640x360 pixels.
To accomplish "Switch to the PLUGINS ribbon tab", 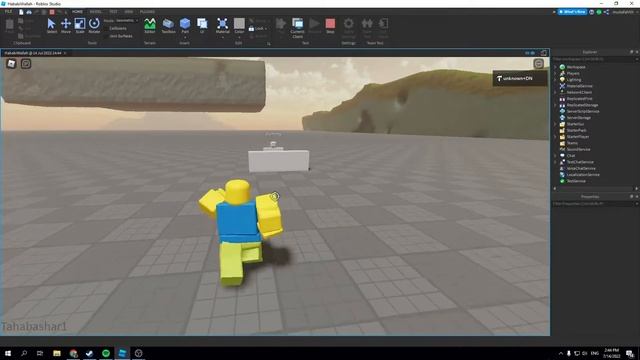I will [147, 12].
